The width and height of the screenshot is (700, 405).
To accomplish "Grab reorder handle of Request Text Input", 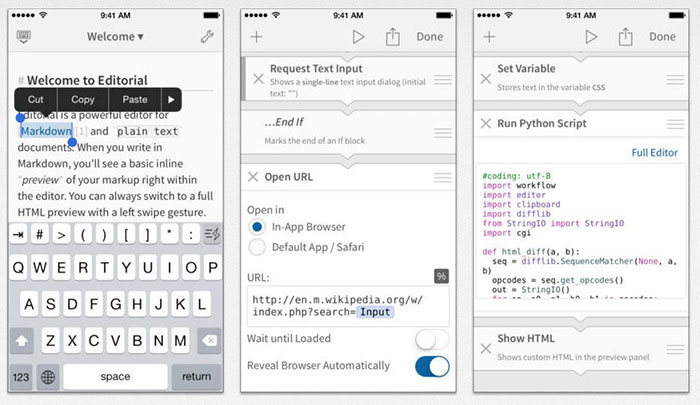I will [442, 79].
